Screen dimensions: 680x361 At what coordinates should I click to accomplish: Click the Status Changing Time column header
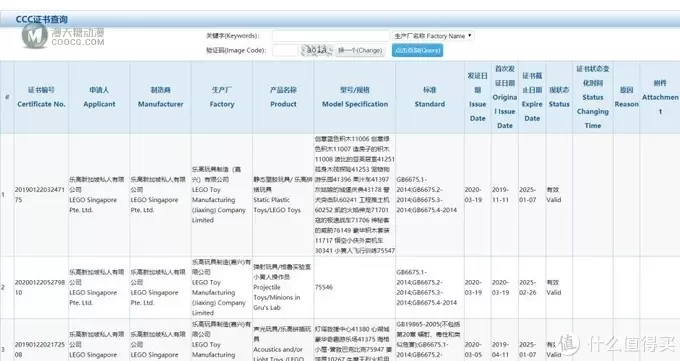593,97
